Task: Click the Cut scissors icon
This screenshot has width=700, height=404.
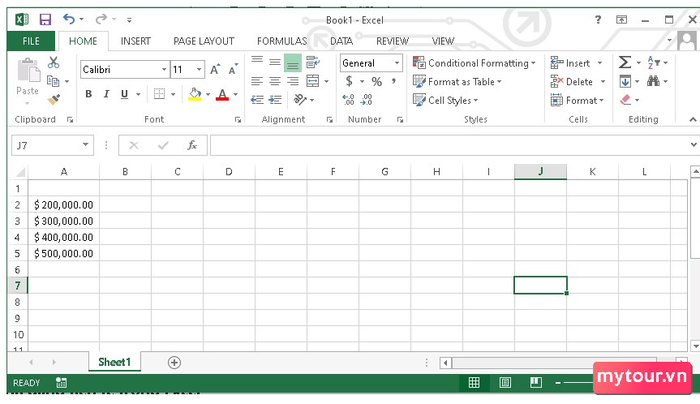Action: [x=54, y=62]
